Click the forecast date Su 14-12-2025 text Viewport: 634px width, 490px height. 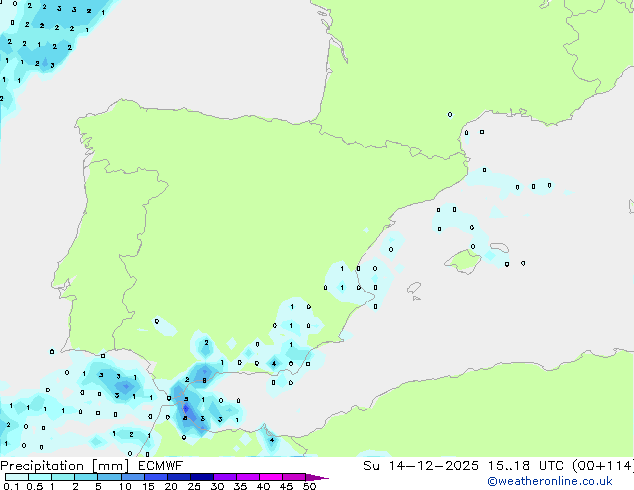pyautogui.click(x=421, y=466)
